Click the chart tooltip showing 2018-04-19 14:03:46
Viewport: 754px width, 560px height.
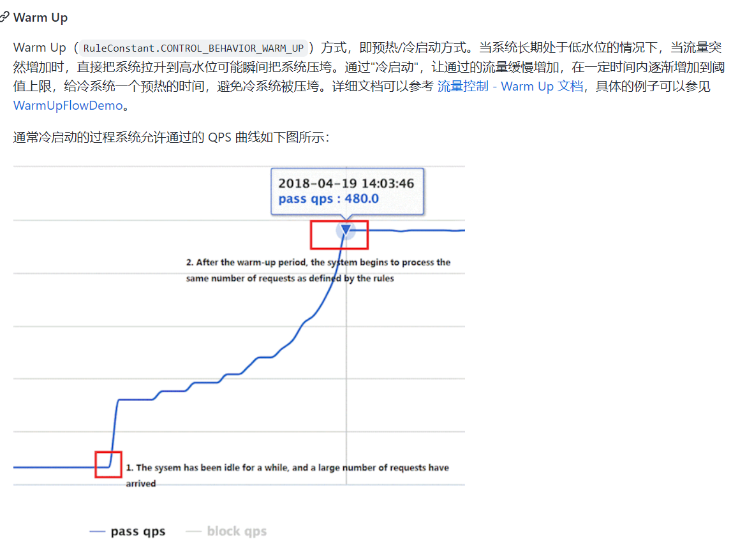tap(347, 191)
